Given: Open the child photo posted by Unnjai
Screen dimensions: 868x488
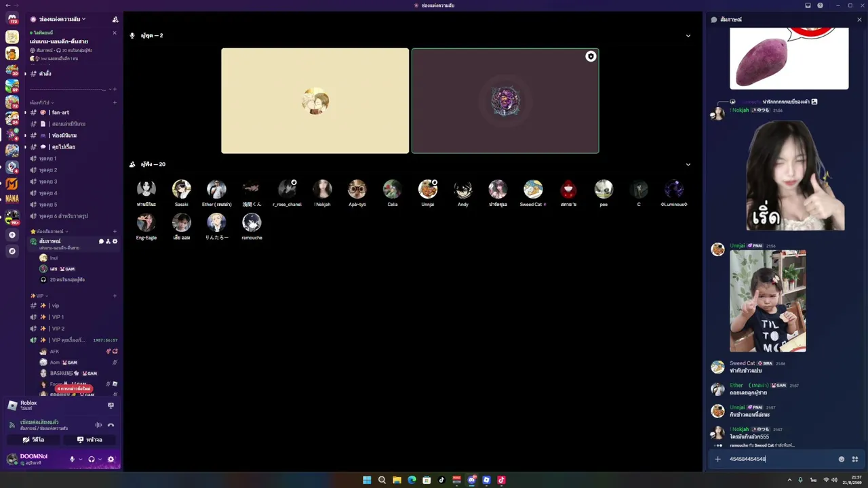Looking at the screenshot, I should tap(768, 301).
